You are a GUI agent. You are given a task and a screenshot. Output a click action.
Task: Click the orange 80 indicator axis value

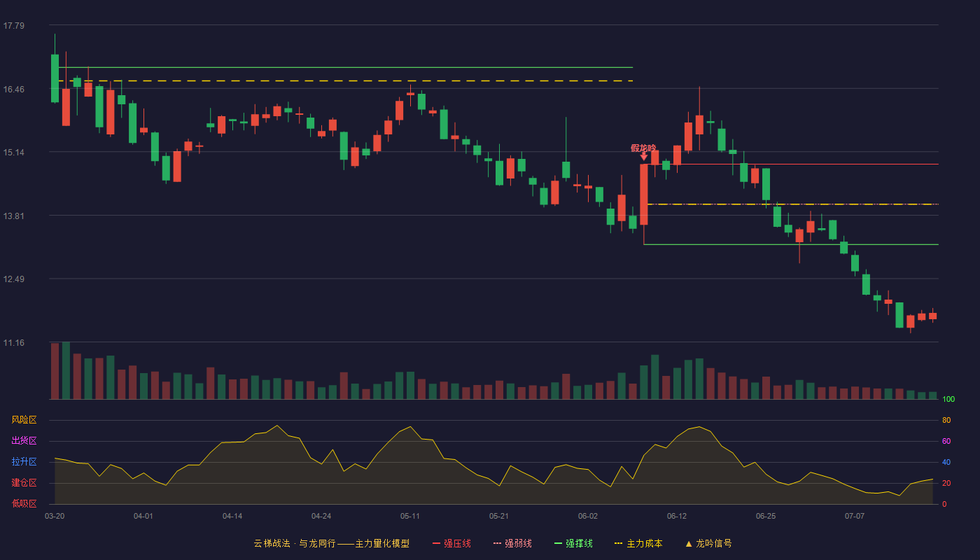(946, 420)
